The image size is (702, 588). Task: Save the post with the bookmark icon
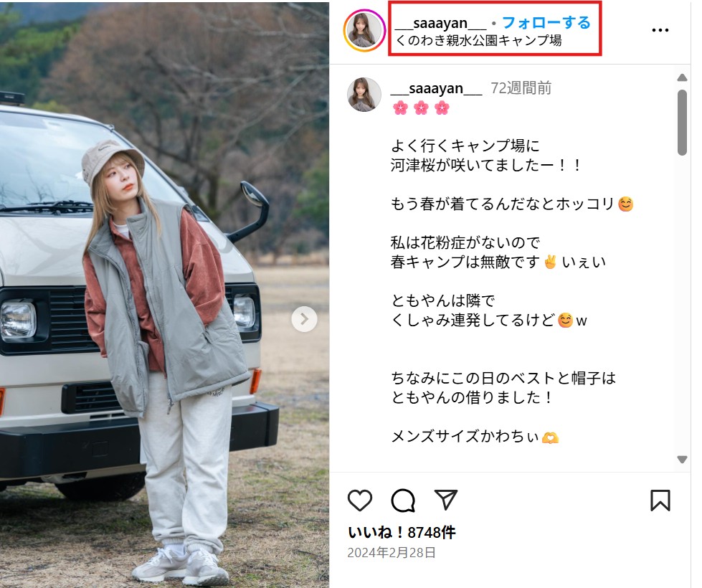[x=660, y=501]
